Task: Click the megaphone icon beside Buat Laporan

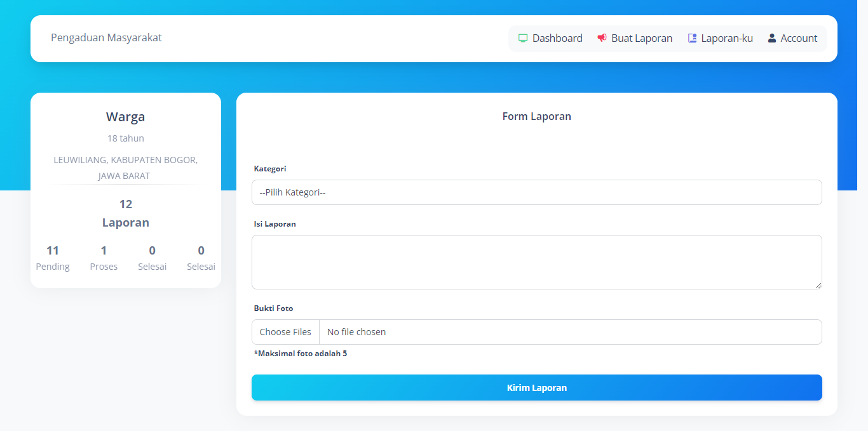Action: click(x=602, y=38)
